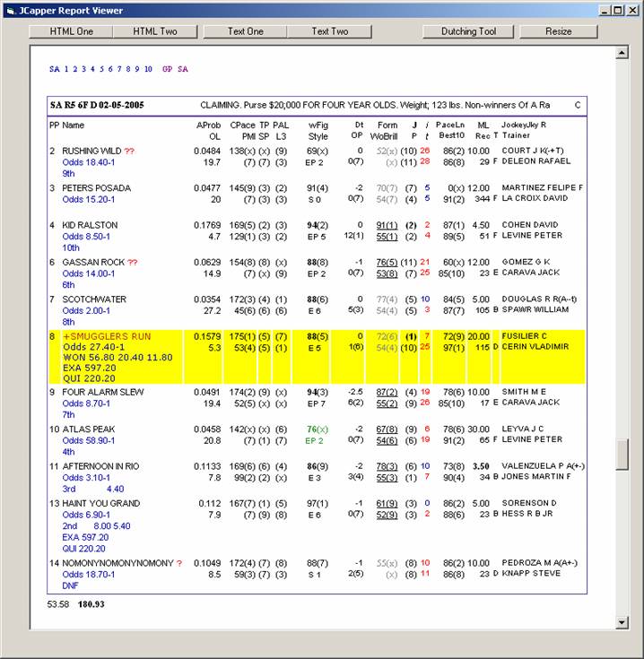Click the PaceLn column header
This screenshot has width=644, height=659.
coord(450,125)
